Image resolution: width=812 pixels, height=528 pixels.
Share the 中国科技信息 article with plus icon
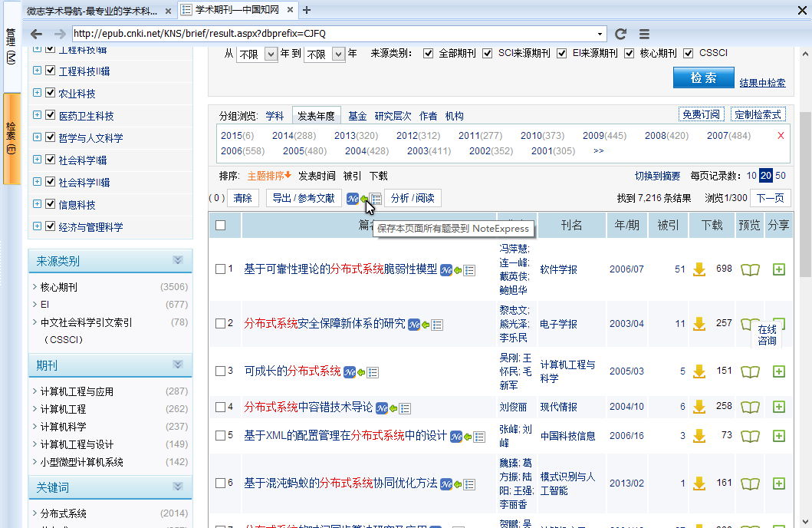779,436
